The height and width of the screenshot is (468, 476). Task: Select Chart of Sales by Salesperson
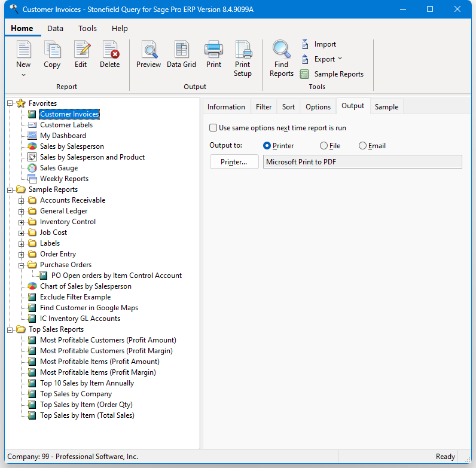coord(86,286)
